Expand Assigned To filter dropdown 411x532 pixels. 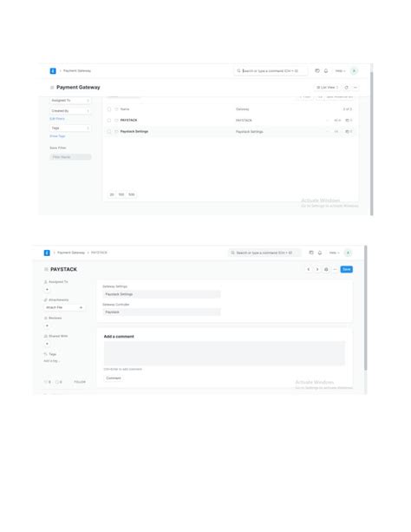pos(70,101)
